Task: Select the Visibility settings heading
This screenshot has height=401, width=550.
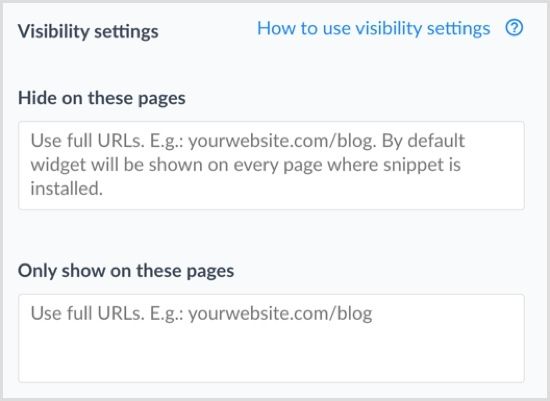Action: point(88,32)
